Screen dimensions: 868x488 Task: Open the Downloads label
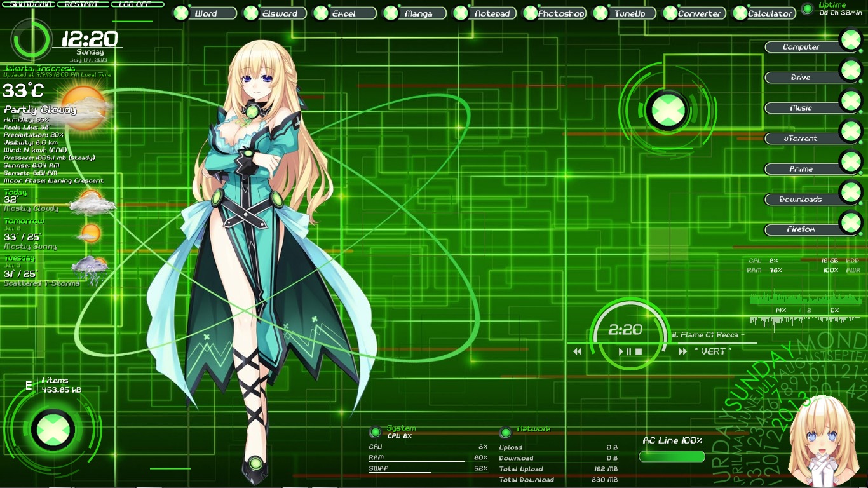pos(802,200)
